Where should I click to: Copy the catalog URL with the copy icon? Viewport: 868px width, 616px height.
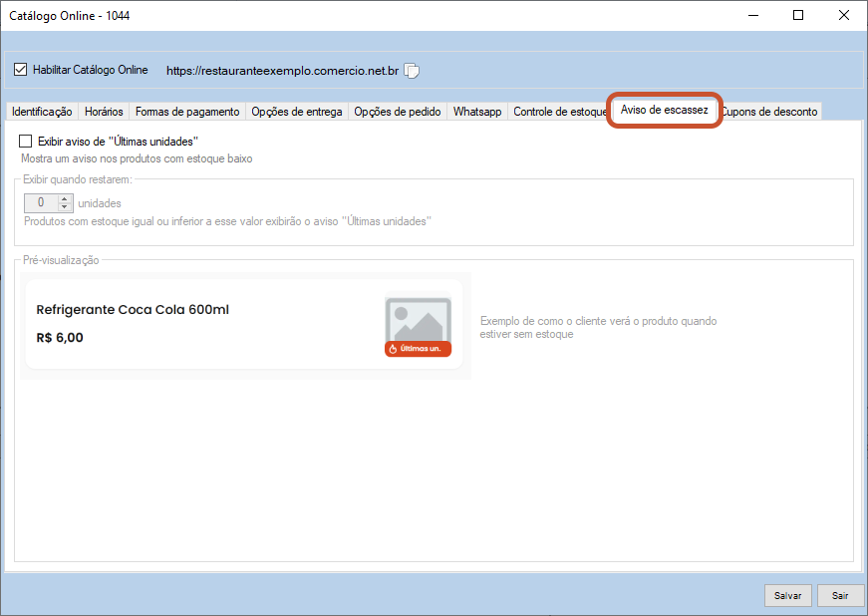pos(412,71)
